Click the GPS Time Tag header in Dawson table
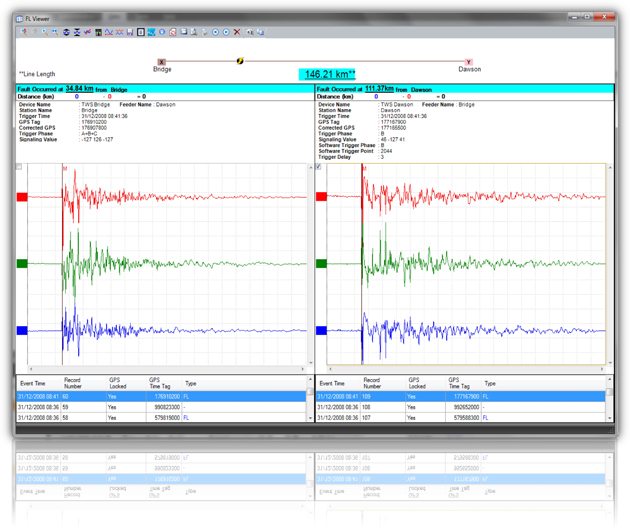Screen dimensions: 630x528 [x=458, y=383]
